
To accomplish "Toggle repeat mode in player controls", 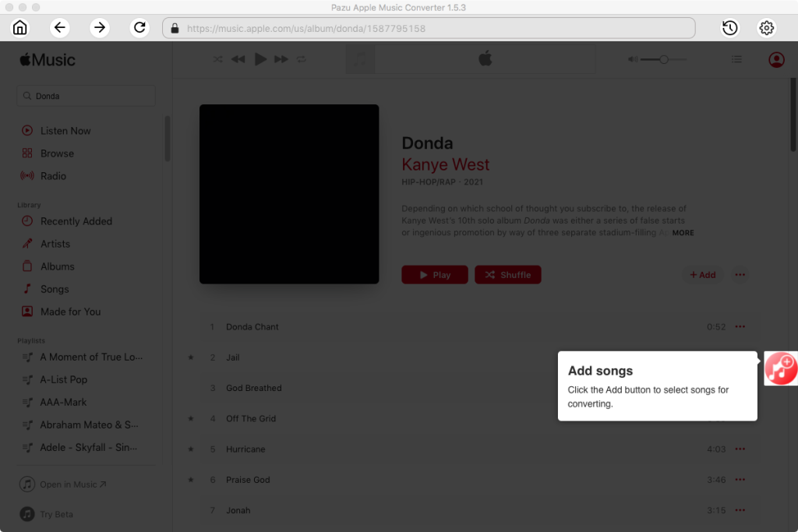I will tap(302, 59).
